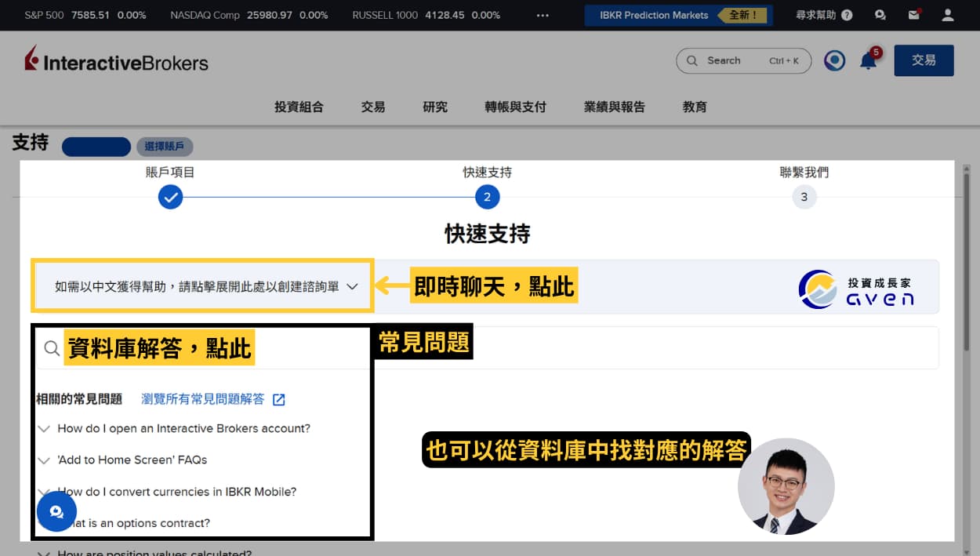Screen dimensions: 980x556
Task: Open the user profile icon
Action: [x=947, y=14]
